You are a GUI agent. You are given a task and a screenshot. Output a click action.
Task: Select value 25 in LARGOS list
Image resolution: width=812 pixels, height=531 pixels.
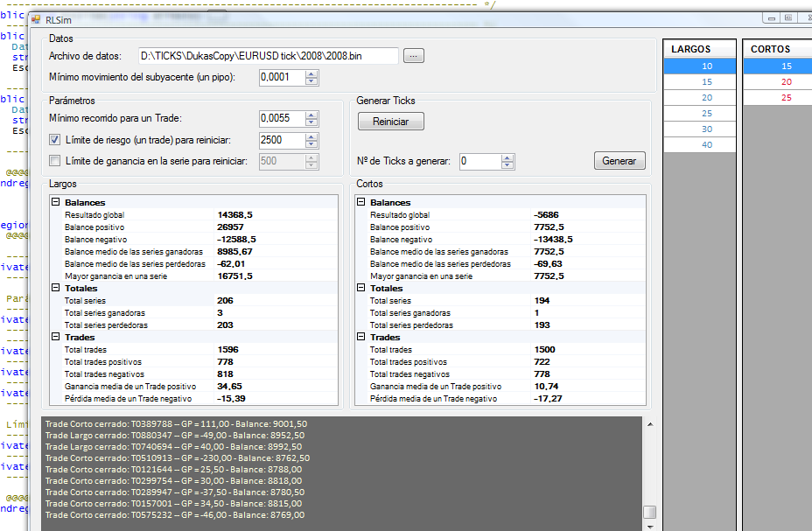click(706, 114)
